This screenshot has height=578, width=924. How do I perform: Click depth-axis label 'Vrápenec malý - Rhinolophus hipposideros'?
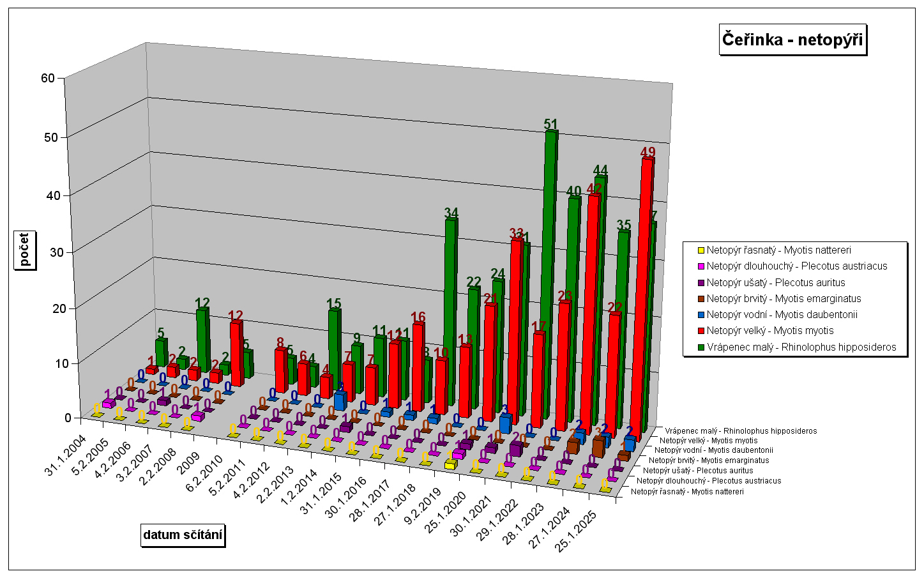741,430
